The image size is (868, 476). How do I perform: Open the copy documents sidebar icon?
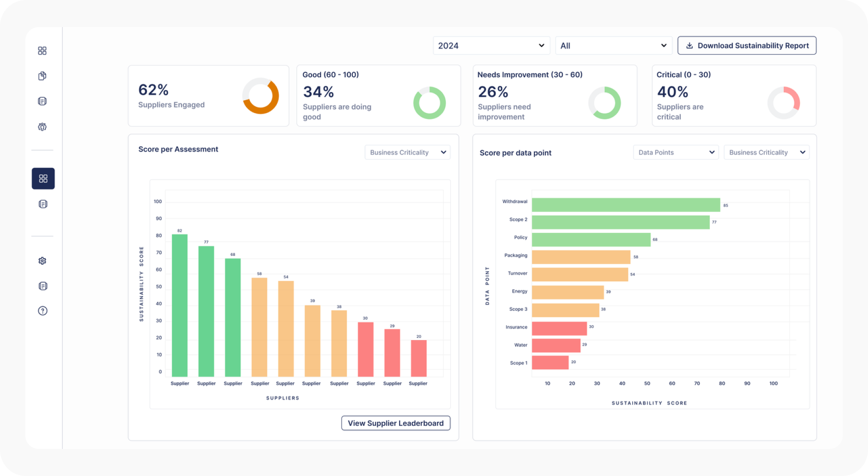pos(42,76)
